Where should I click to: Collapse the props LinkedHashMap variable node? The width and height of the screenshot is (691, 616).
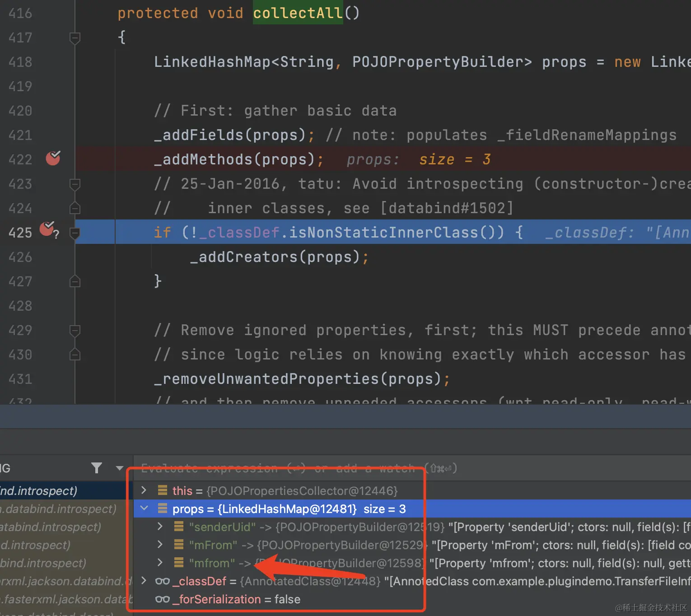[144, 508]
